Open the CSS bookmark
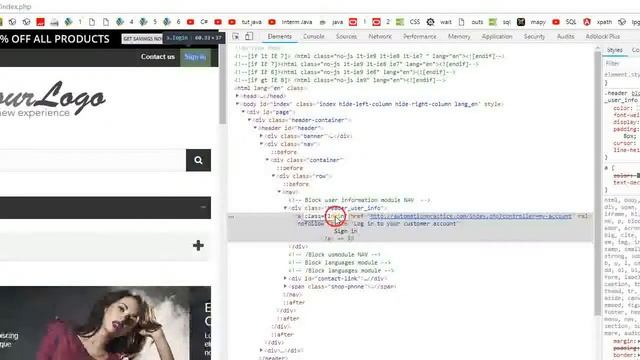 [x=408, y=22]
